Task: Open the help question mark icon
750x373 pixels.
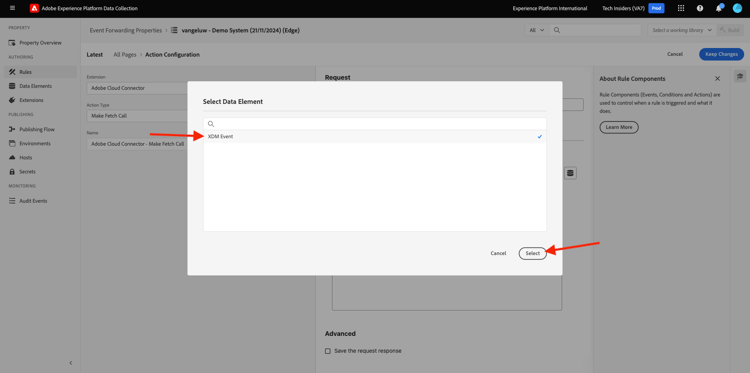Action: tap(700, 8)
